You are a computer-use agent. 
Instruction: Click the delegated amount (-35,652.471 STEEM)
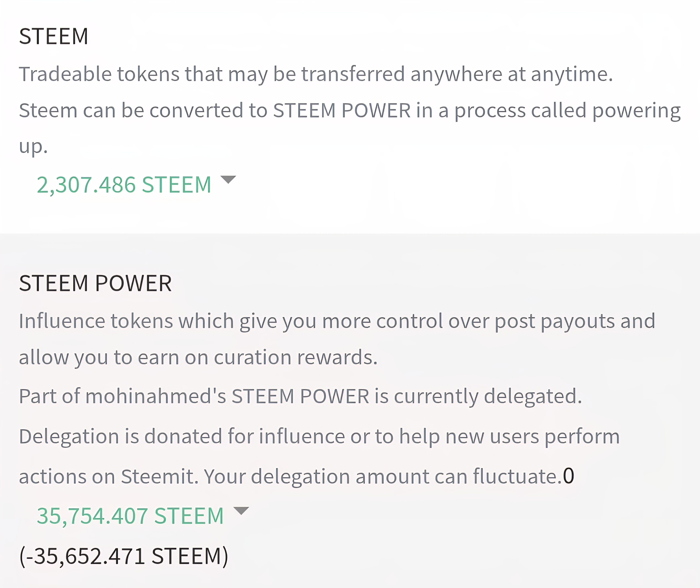tap(124, 556)
